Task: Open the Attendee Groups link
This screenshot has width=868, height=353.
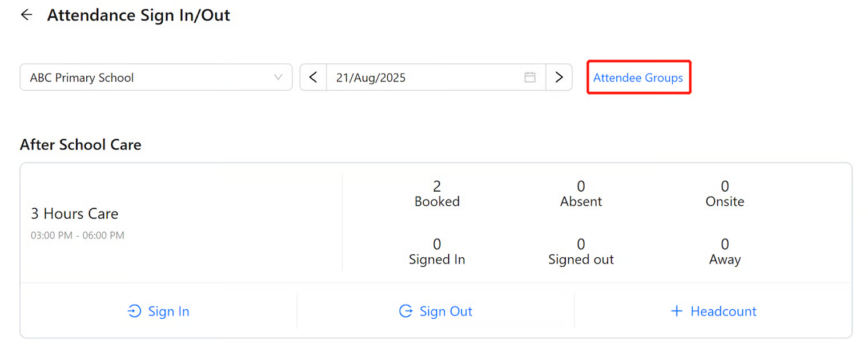Action: click(638, 78)
